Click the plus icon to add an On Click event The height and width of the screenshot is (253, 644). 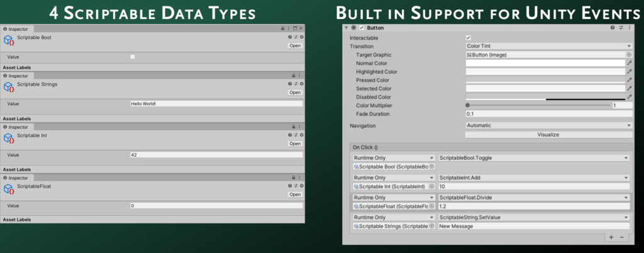point(611,237)
